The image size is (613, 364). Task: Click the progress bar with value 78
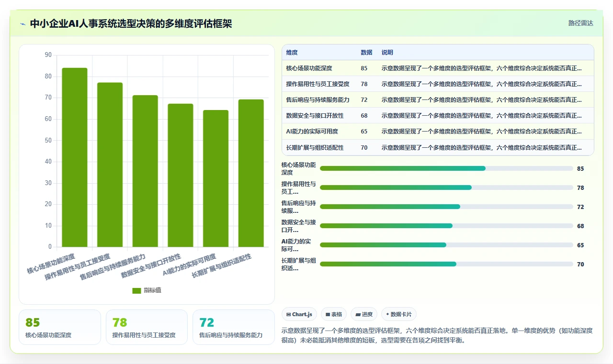[x=446, y=188]
